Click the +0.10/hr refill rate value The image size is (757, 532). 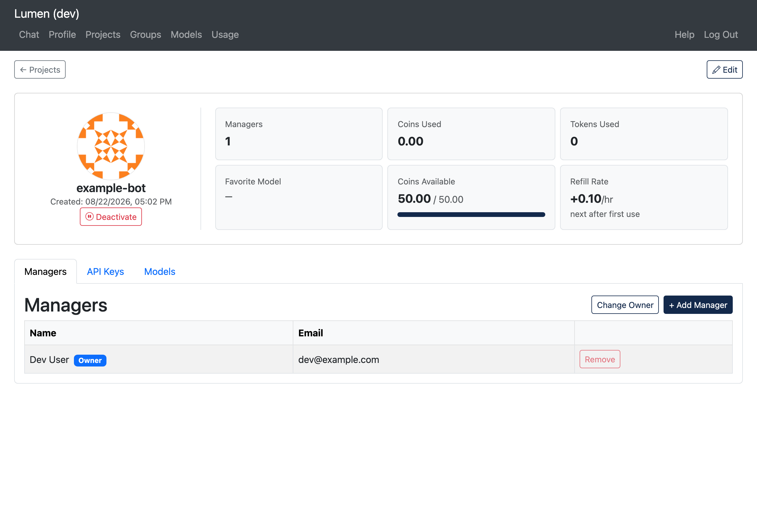[591, 199]
